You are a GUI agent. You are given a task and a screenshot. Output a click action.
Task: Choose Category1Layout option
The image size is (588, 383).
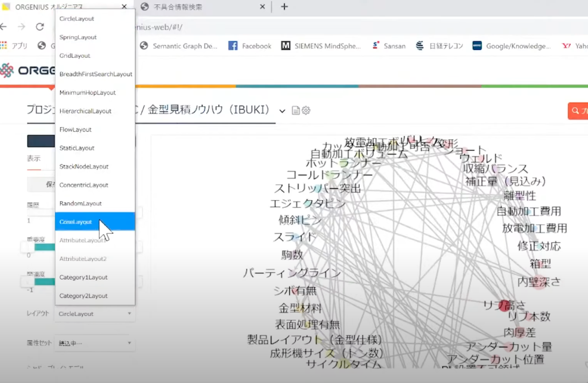tap(95, 277)
